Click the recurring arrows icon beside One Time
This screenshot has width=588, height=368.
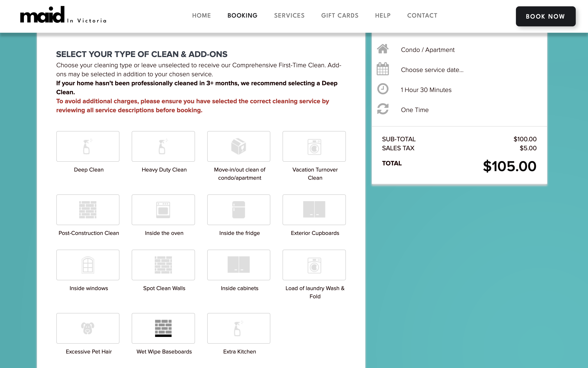(x=383, y=109)
